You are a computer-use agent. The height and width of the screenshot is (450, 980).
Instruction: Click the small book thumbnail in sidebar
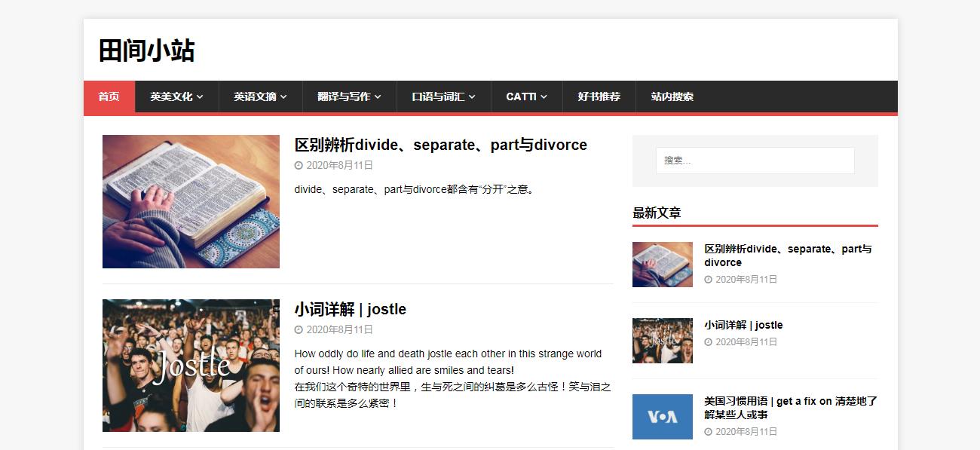point(662,265)
